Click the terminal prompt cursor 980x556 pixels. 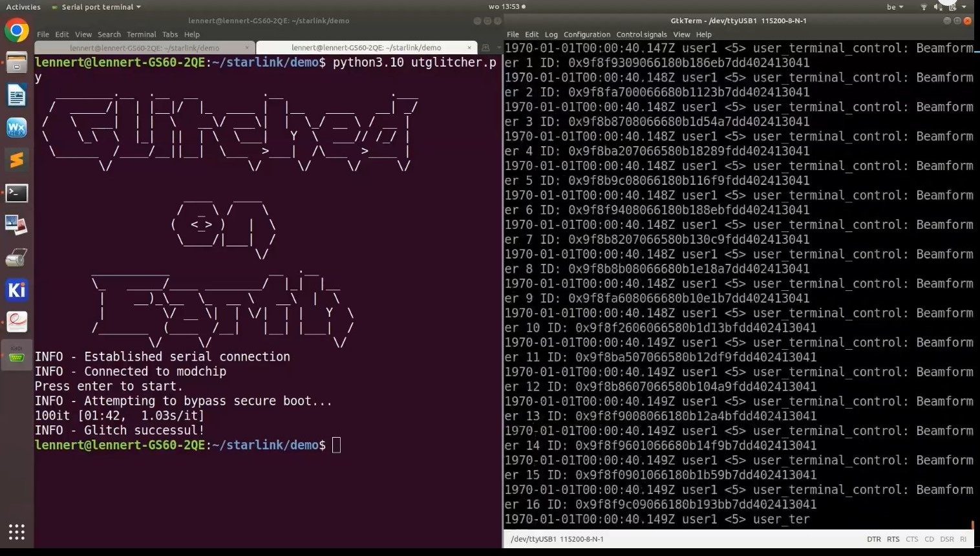[336, 445]
